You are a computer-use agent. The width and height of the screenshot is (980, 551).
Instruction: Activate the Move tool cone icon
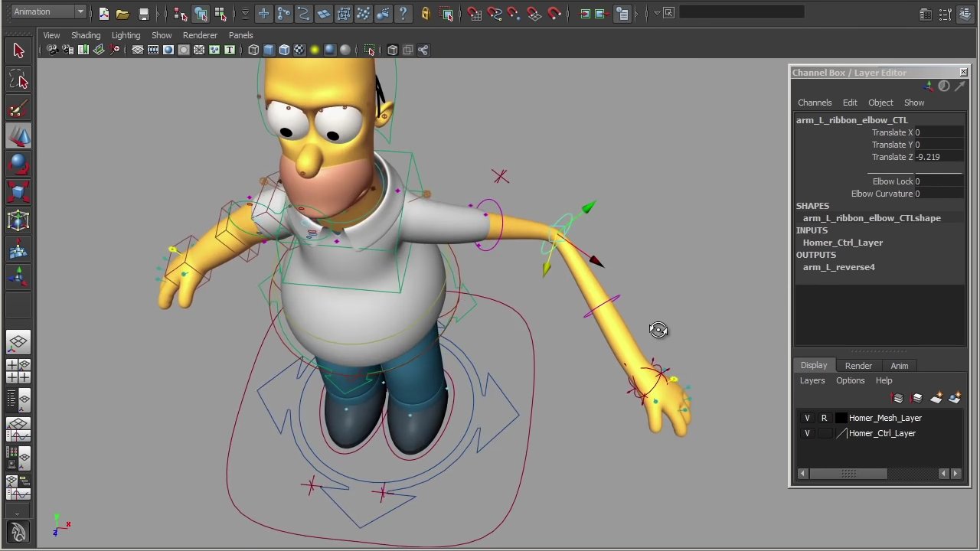pyautogui.click(x=18, y=136)
